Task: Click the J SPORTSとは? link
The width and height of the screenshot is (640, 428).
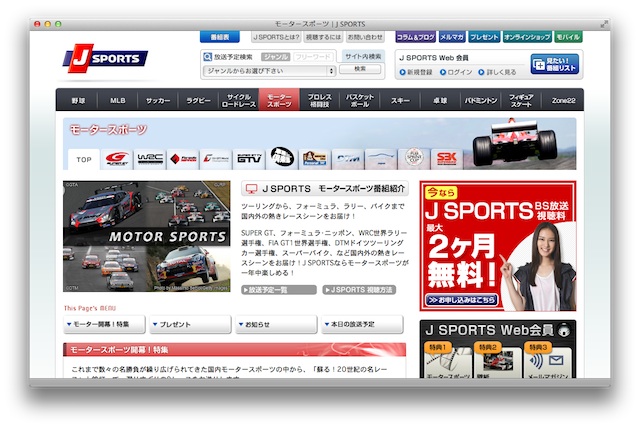Action: point(276,37)
